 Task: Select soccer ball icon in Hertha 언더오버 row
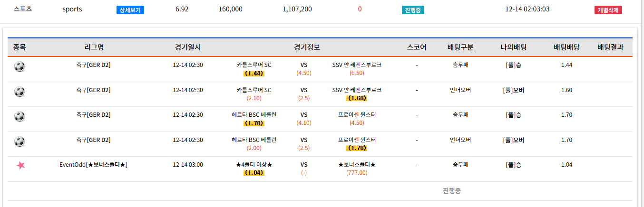(20, 141)
